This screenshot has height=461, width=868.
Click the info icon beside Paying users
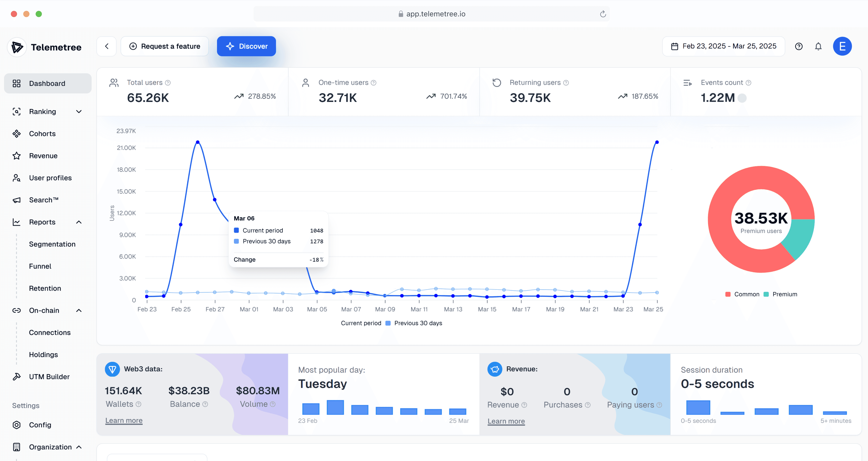point(659,405)
